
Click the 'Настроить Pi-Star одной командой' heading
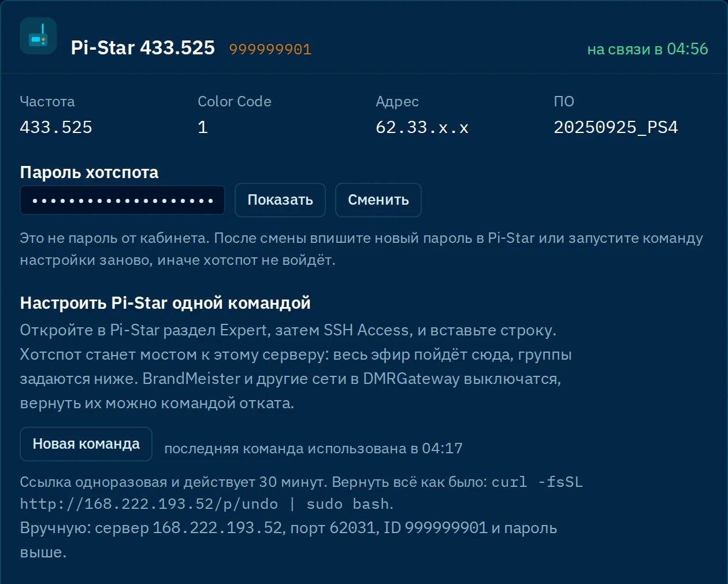165,303
